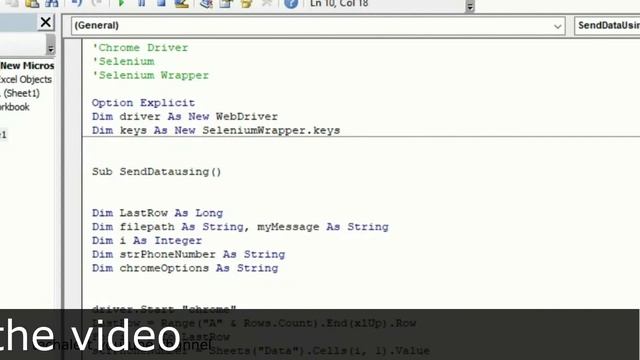Click the Dim keys As New SeleniumWrapper.keys line
The width and height of the screenshot is (640, 360).
point(216,131)
